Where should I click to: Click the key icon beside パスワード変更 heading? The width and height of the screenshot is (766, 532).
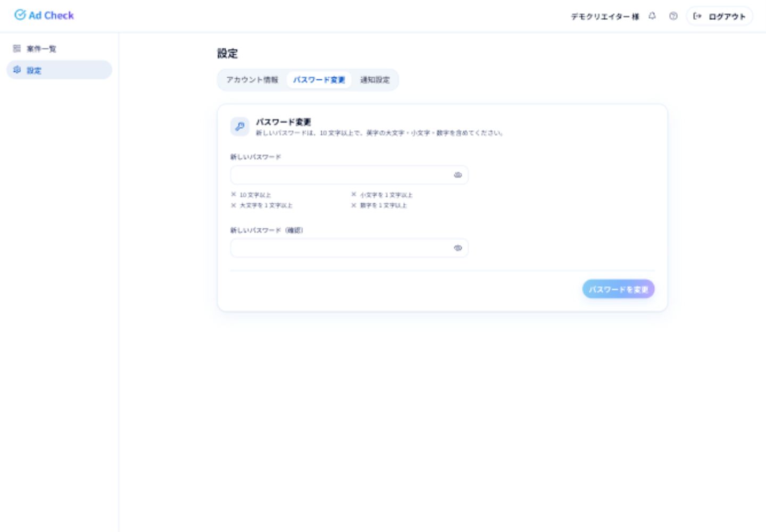pyautogui.click(x=240, y=127)
